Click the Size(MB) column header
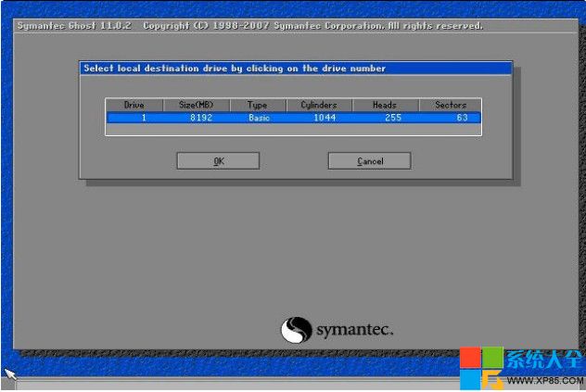The width and height of the screenshot is (586, 392). pyautogui.click(x=197, y=105)
